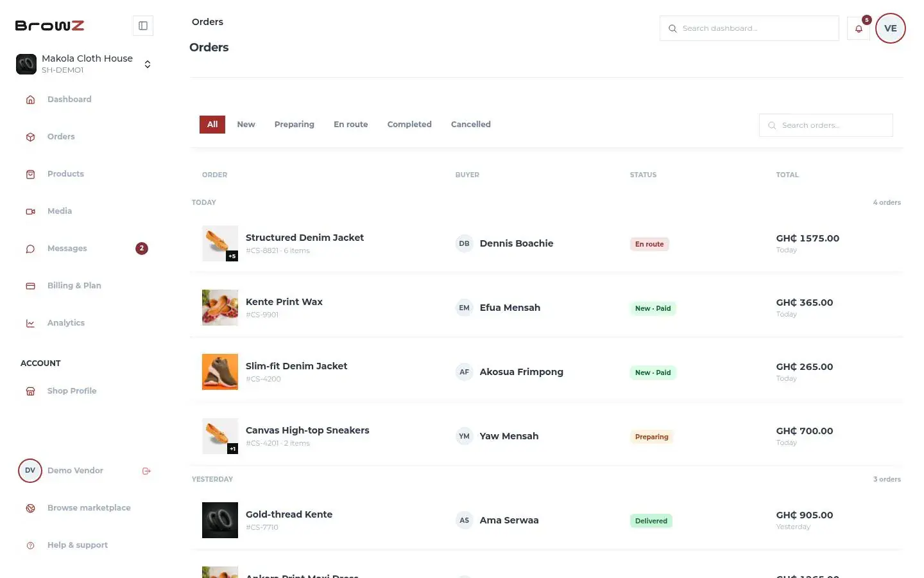Expand the shop switcher chevrons

[x=148, y=64]
